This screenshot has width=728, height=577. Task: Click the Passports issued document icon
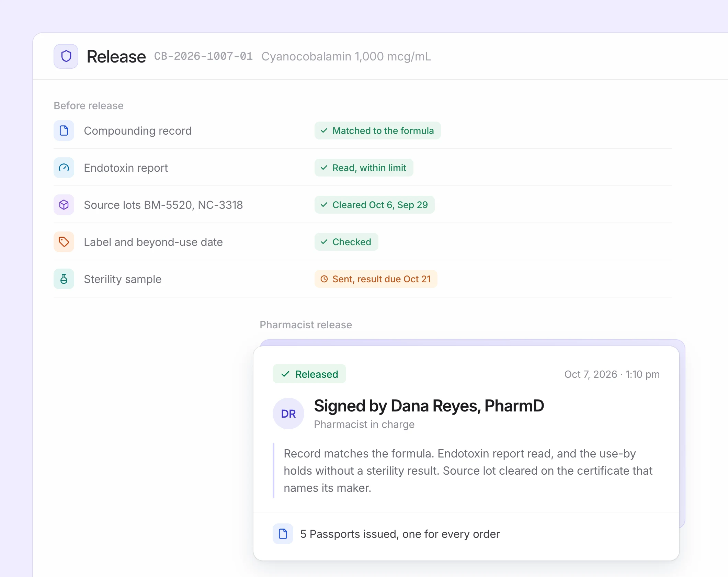click(x=283, y=534)
